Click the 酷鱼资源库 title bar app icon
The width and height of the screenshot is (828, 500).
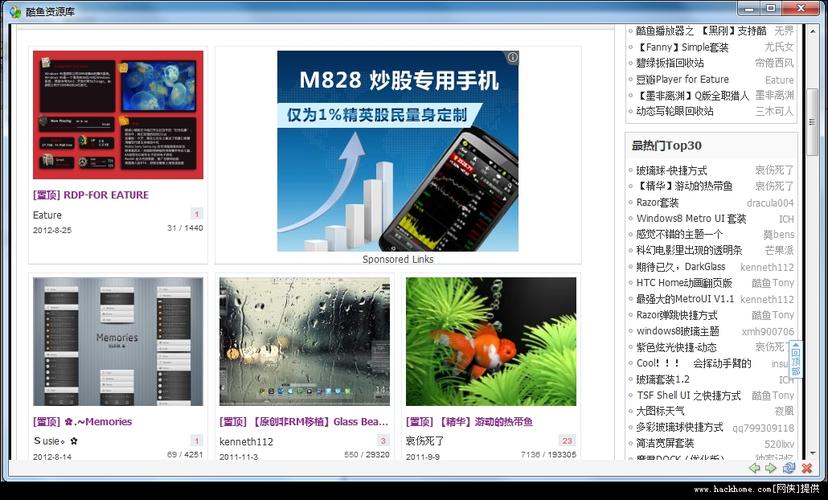point(15,11)
